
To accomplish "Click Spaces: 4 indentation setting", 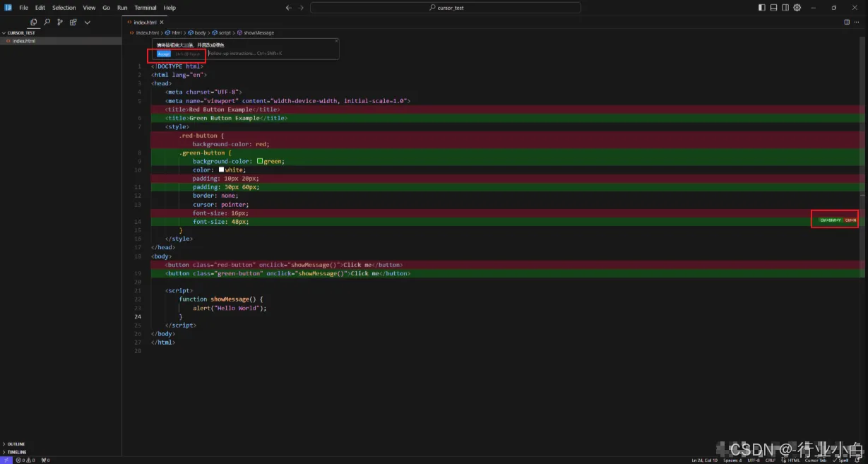I will click(732, 460).
